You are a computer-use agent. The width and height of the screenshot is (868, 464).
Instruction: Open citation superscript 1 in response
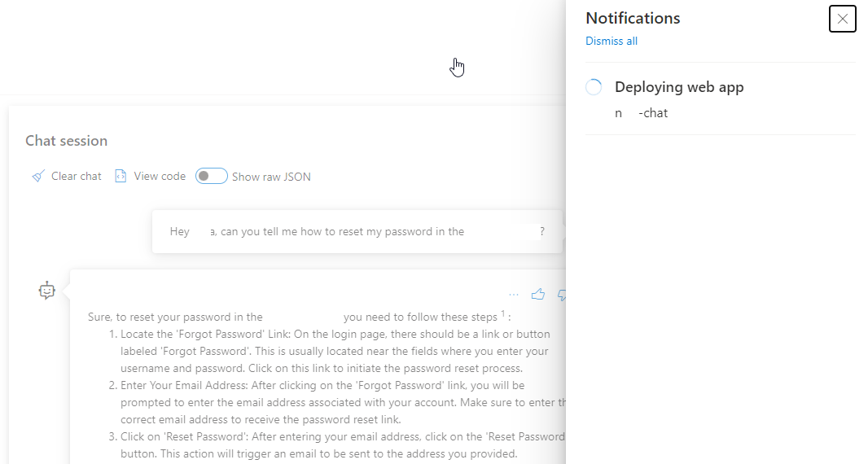tap(503, 314)
